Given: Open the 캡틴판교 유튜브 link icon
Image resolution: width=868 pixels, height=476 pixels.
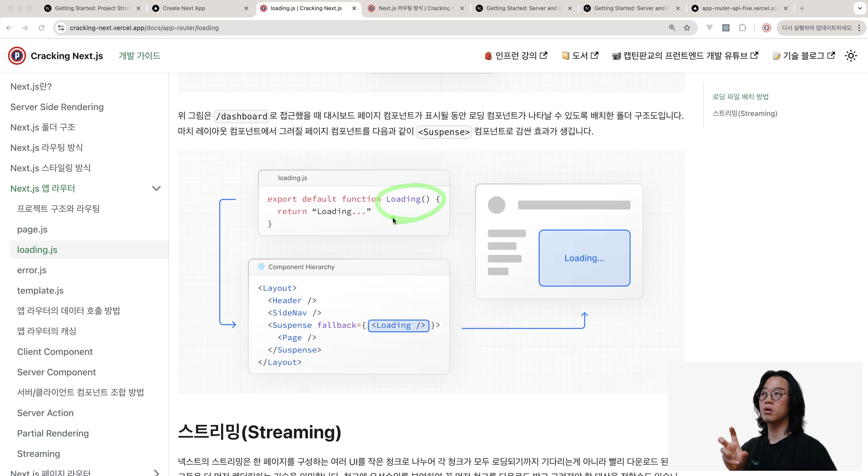Looking at the screenshot, I should pos(755,55).
